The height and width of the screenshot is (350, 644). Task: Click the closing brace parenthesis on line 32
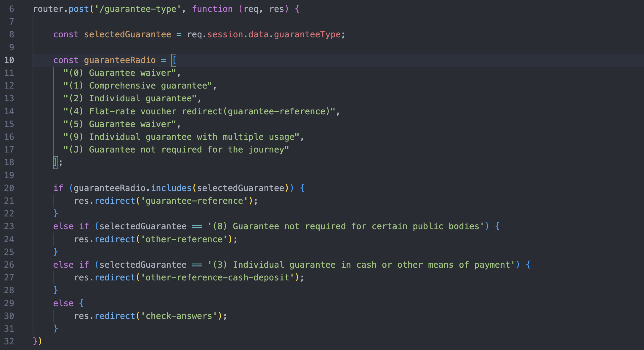click(x=38, y=341)
